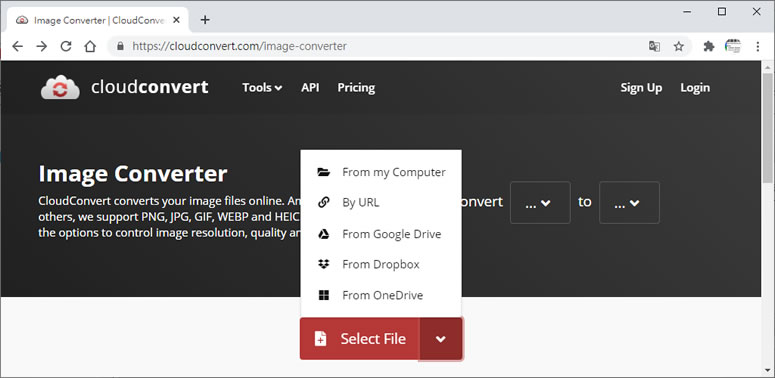775x378 pixels.
Task: Click the Google Drive triangle icon
Action: (323, 234)
